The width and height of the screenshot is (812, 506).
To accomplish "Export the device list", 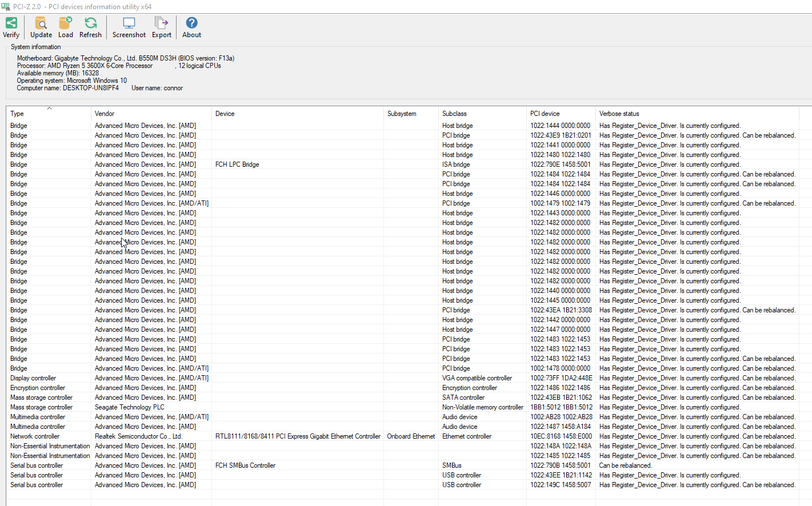I will (x=161, y=23).
